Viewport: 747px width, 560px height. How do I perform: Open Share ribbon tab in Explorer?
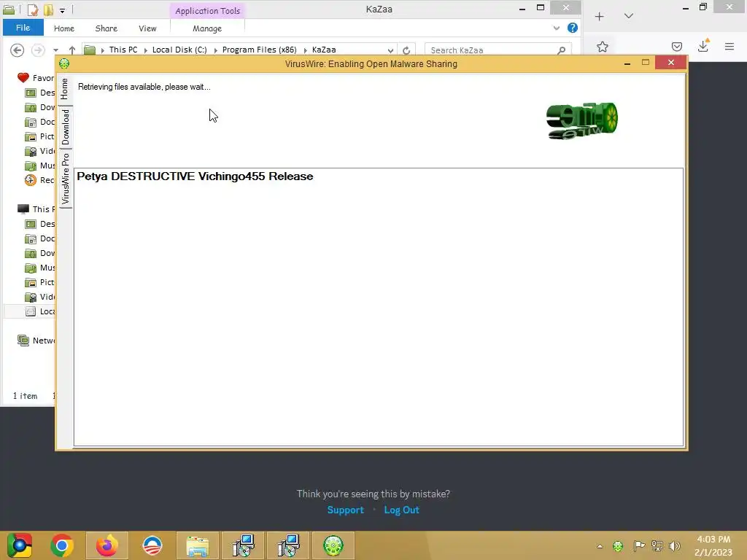pos(107,28)
